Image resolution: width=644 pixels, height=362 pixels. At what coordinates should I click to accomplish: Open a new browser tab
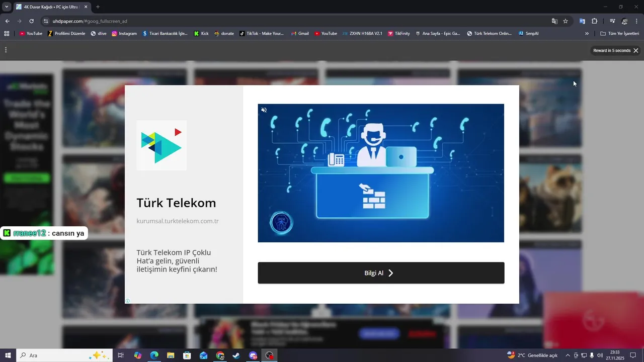click(x=98, y=7)
